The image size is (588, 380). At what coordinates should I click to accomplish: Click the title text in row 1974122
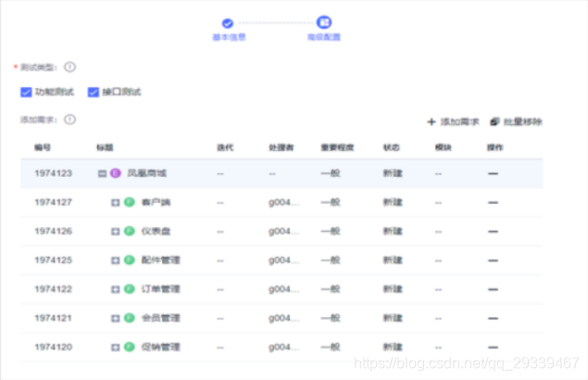[x=160, y=289]
